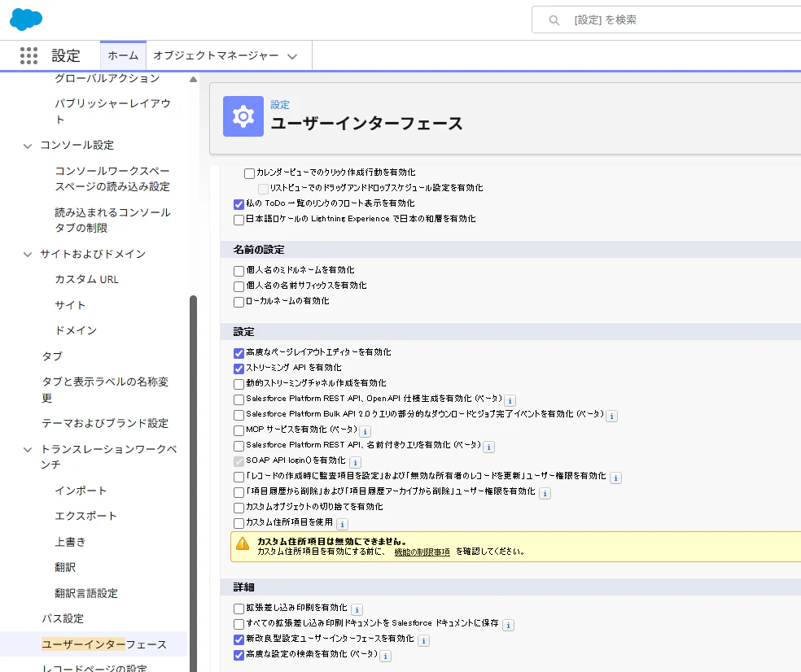Screen dimensions: 801x672
Task: Open 翻訳言語設定 sidebar item
Action: 86,593
